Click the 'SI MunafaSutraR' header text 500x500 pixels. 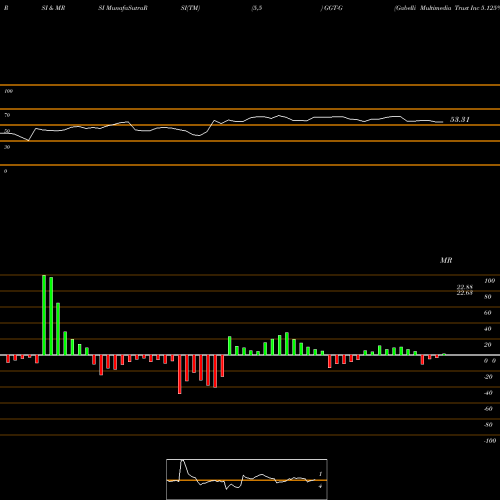(x=123, y=8)
